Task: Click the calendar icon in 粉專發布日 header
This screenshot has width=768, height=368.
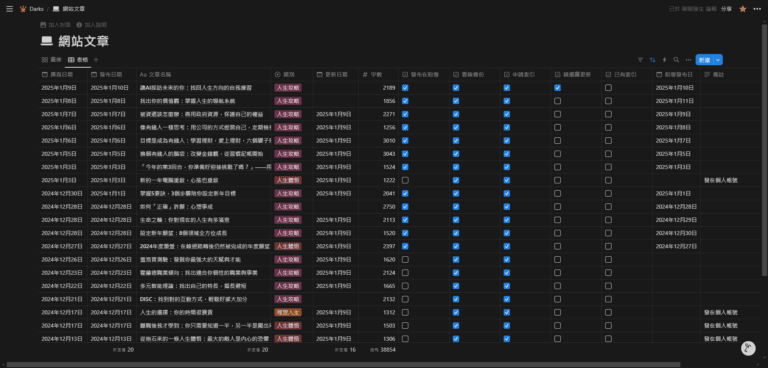Action: pyautogui.click(x=659, y=74)
